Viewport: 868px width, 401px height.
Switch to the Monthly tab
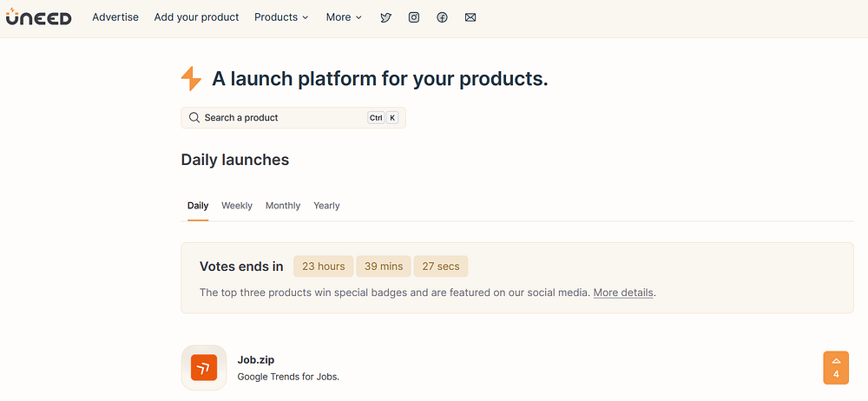(x=283, y=206)
